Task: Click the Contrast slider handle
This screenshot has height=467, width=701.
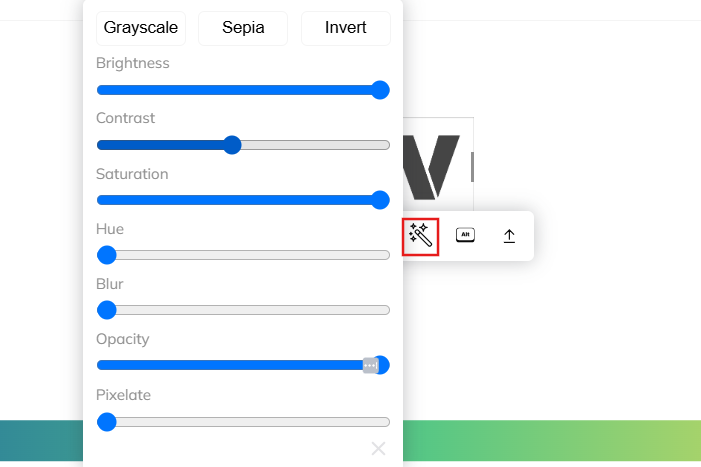Action: pos(232,145)
